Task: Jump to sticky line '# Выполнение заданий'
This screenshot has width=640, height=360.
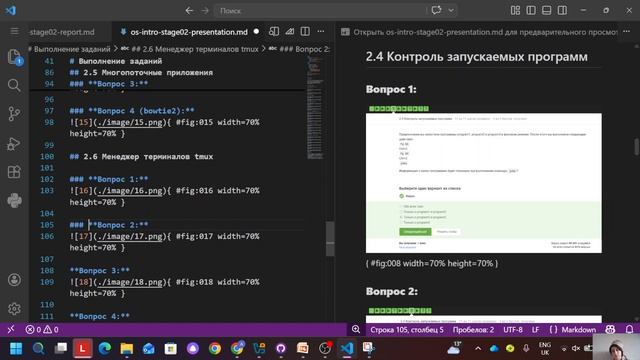Action: click(x=116, y=61)
